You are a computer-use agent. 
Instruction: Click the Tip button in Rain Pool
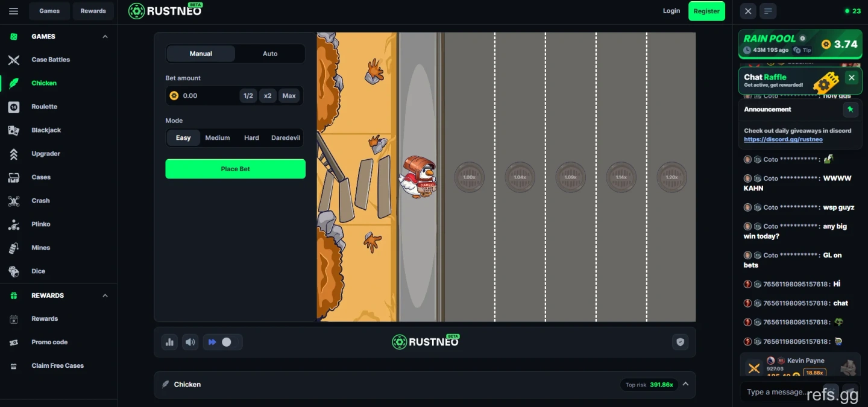pyautogui.click(x=802, y=50)
